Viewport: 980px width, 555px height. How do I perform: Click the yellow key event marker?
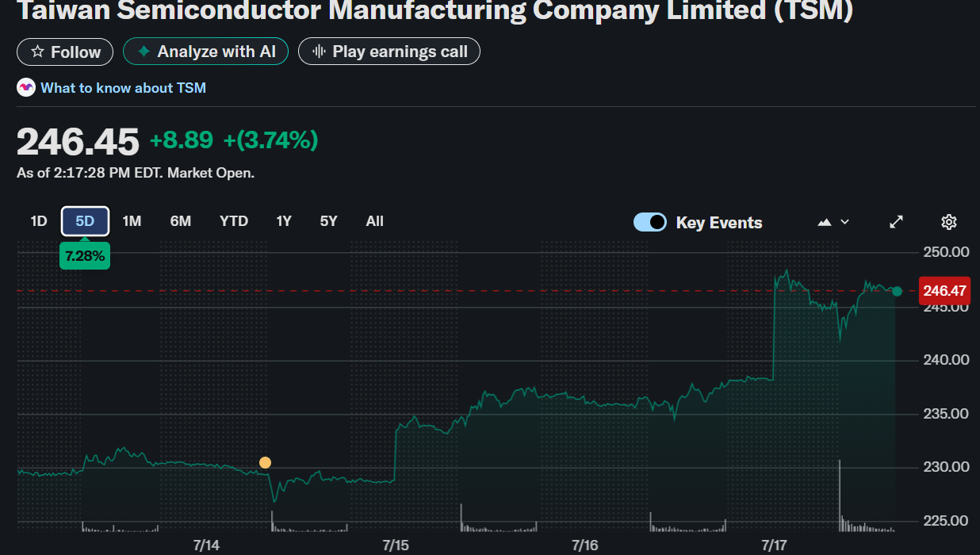[265, 462]
